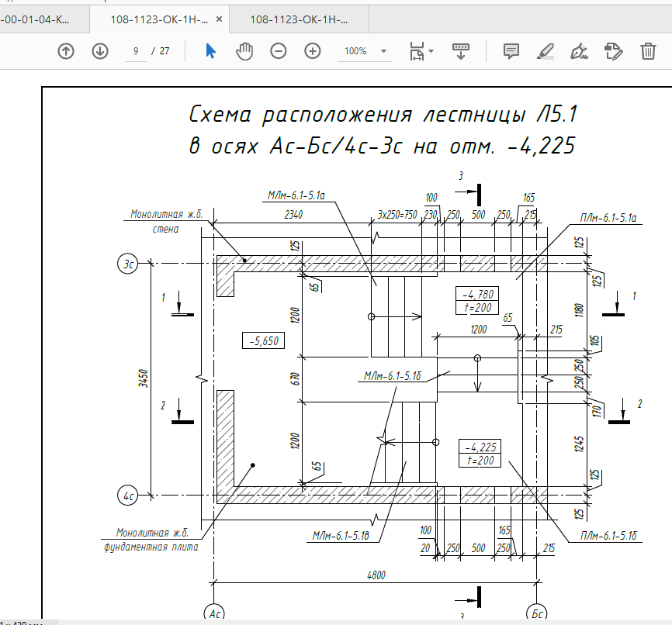Viewport: 672px width, 625px height.
Task: Expand the fit options dropdown arrow
Action: pyautogui.click(x=431, y=51)
